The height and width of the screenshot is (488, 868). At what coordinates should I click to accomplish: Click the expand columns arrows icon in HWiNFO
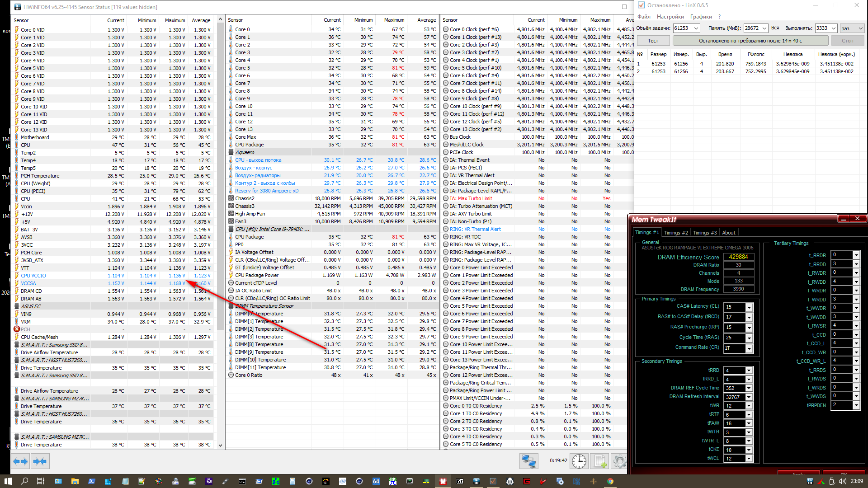click(x=20, y=461)
